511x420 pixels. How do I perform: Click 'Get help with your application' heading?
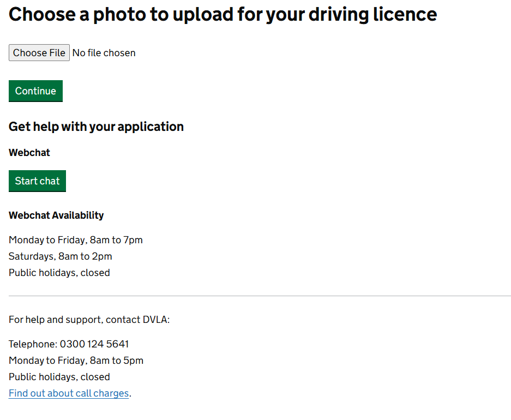96,127
